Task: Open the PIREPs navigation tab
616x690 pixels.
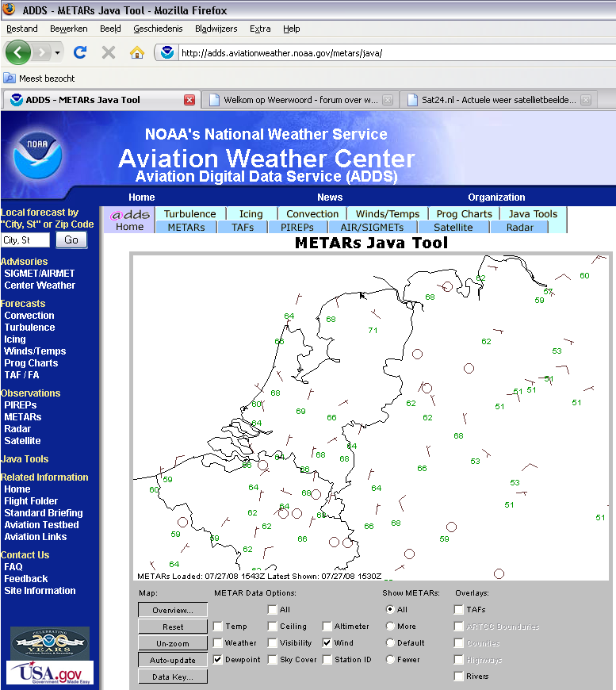Action: point(297,227)
